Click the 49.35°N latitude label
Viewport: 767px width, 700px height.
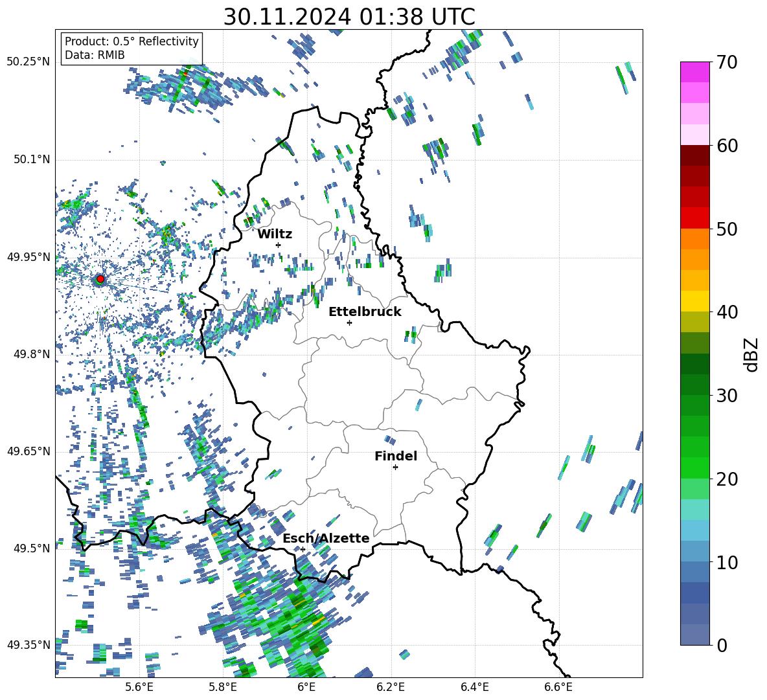pos(28,645)
